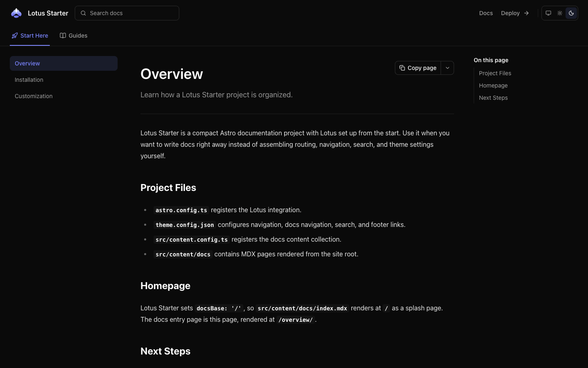The height and width of the screenshot is (368, 588).
Task: Click the astro.config.ts code label
Action: click(181, 210)
